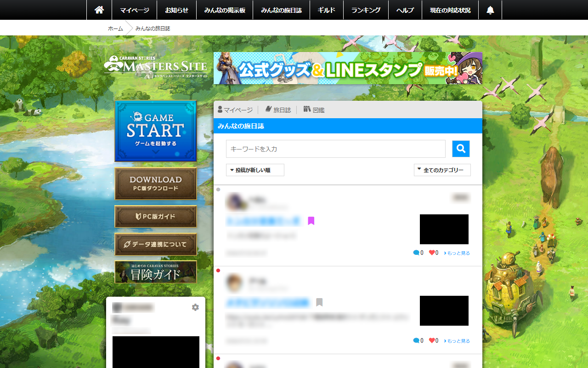588x368 pixels.
Task: Open データ連携について button
Action: click(156, 244)
